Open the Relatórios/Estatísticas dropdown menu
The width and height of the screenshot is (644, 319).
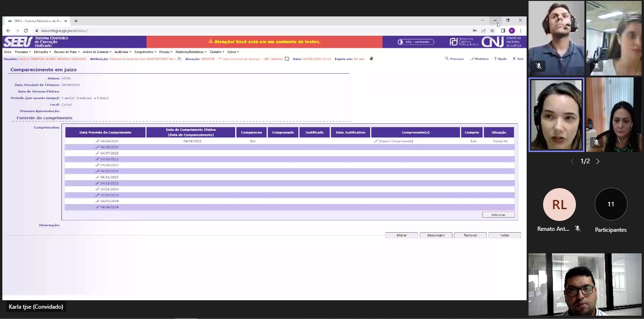pyautogui.click(x=191, y=52)
